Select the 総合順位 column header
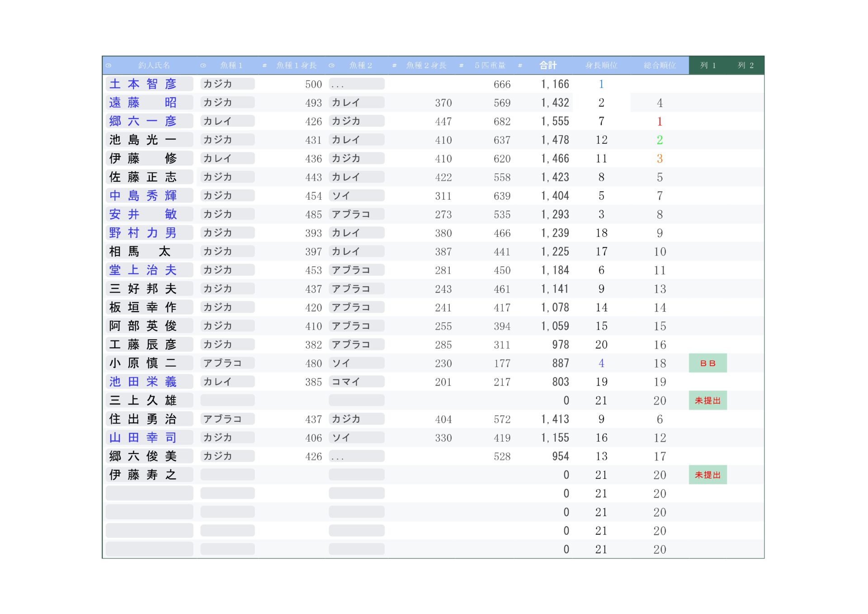 pyautogui.click(x=660, y=66)
